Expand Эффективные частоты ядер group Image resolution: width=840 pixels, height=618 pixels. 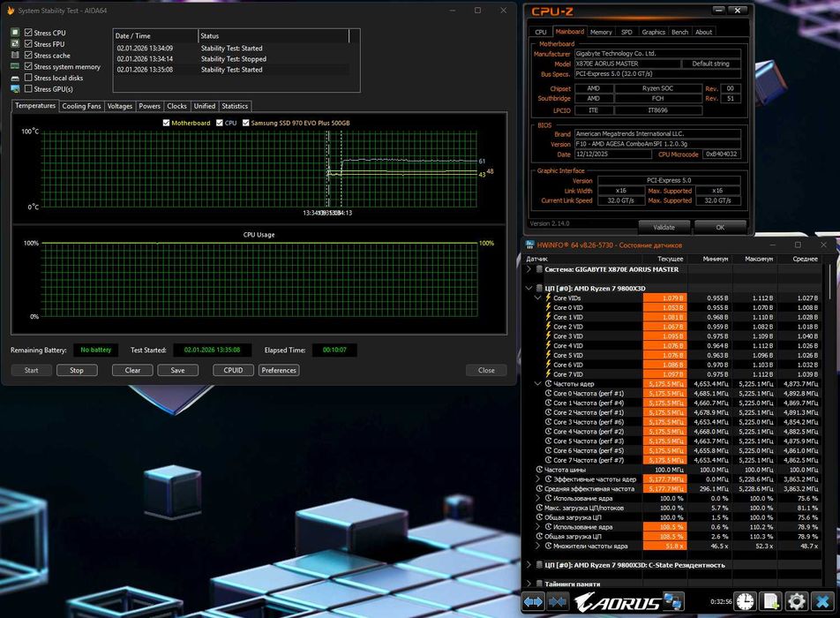538,479
